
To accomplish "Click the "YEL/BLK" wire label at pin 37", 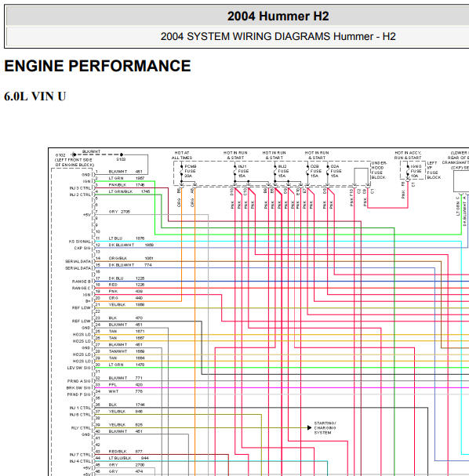I will click(x=117, y=412).
